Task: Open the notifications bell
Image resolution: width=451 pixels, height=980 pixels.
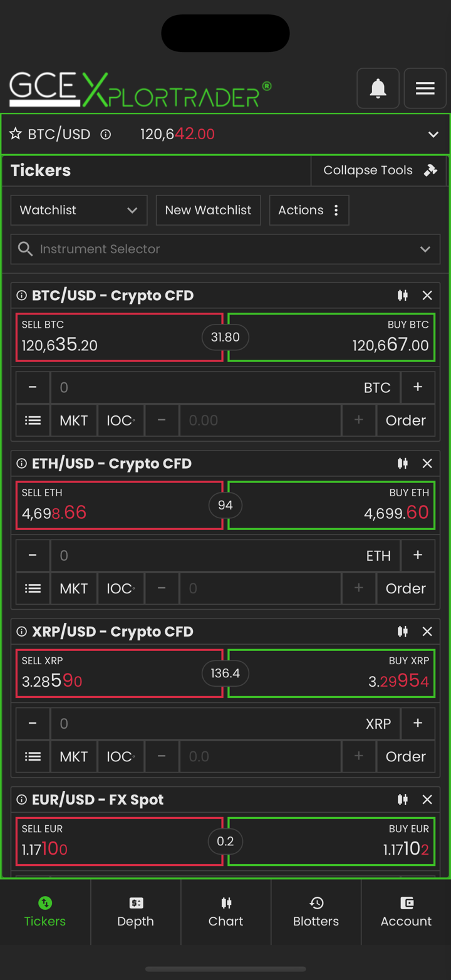Action: click(378, 88)
